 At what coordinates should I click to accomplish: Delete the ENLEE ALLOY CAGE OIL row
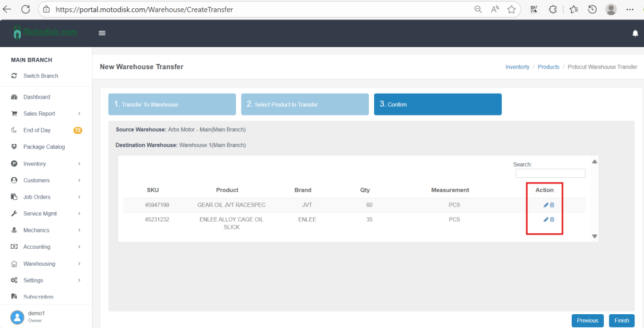[552, 219]
